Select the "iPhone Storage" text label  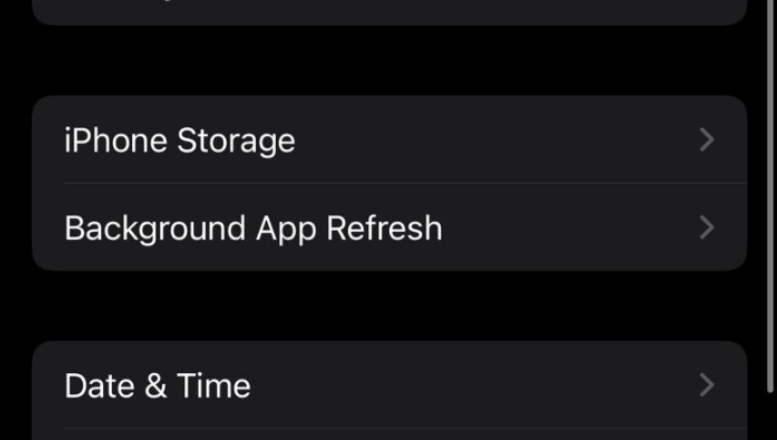click(179, 140)
